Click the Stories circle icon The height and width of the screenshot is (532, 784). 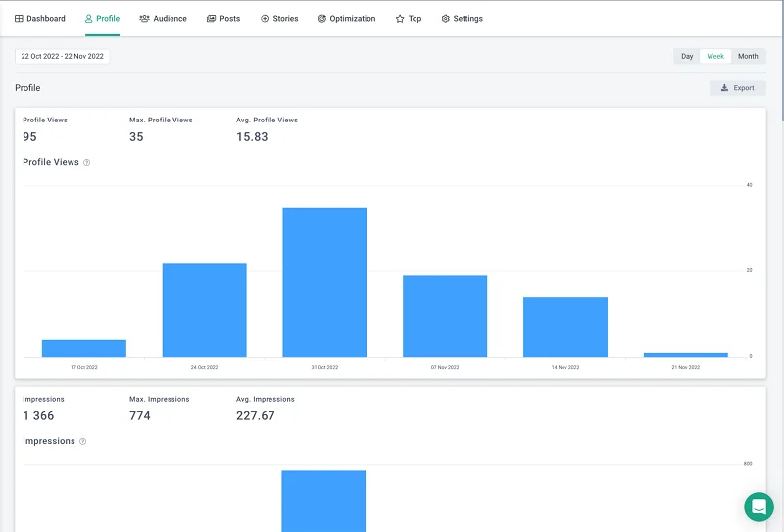tap(265, 19)
